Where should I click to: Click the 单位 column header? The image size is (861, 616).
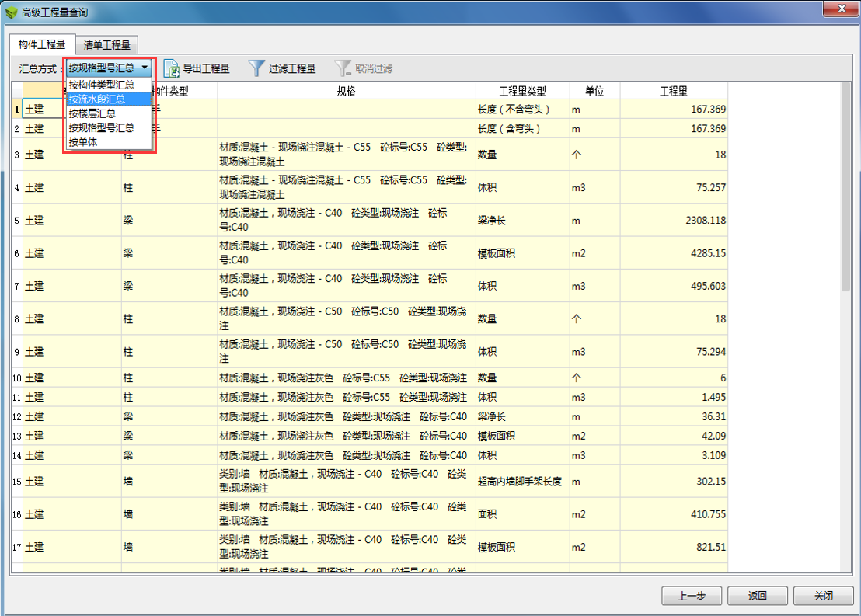[x=594, y=91]
